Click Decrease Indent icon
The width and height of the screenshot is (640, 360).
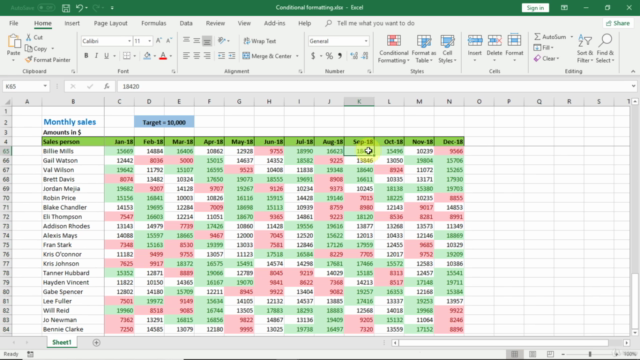pyautogui.click(x=221, y=56)
